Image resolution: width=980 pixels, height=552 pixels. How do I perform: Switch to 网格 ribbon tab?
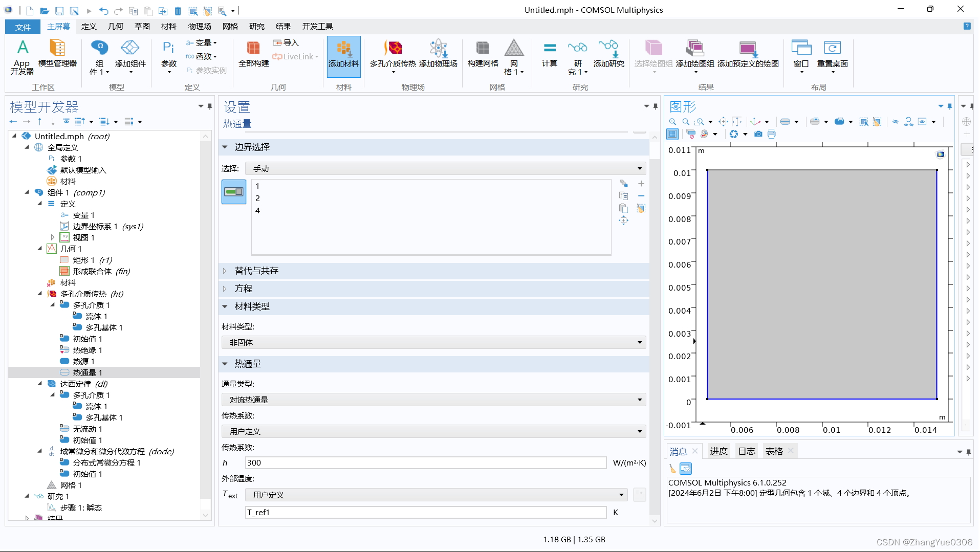(x=230, y=27)
